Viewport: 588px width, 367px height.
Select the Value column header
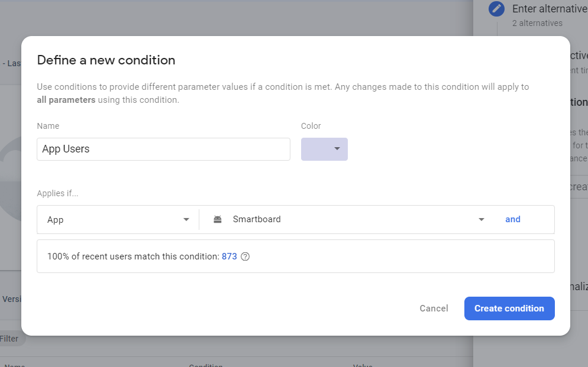(363, 365)
